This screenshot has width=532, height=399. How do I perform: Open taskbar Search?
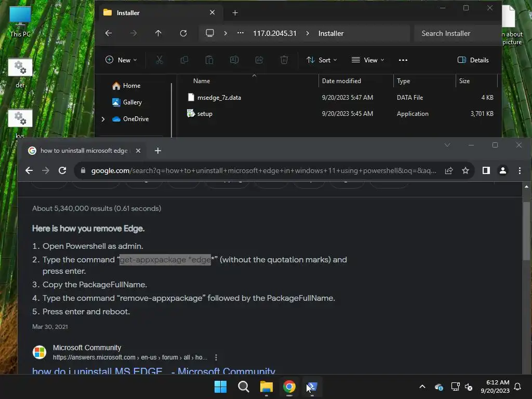[243, 387]
